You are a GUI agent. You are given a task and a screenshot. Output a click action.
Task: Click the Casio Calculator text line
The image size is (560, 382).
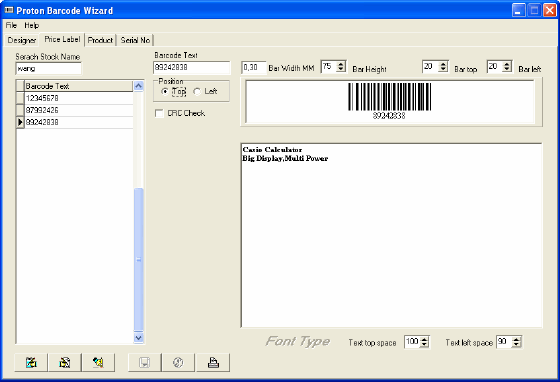tap(272, 150)
